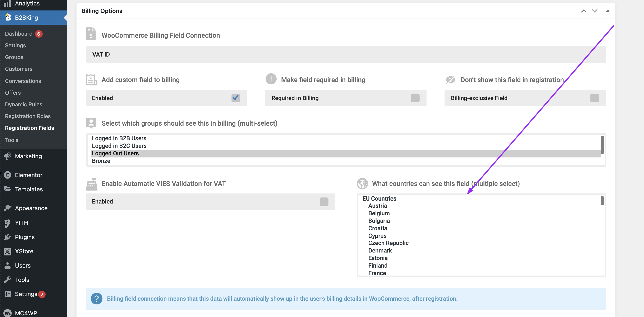The width and height of the screenshot is (644, 317).
Task: Click the Templates folder icon
Action: click(8, 189)
